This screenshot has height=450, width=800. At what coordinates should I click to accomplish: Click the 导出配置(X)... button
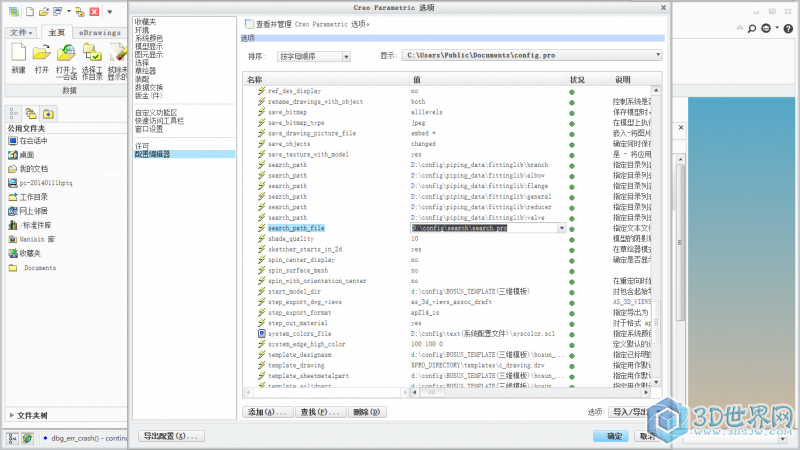coord(171,436)
